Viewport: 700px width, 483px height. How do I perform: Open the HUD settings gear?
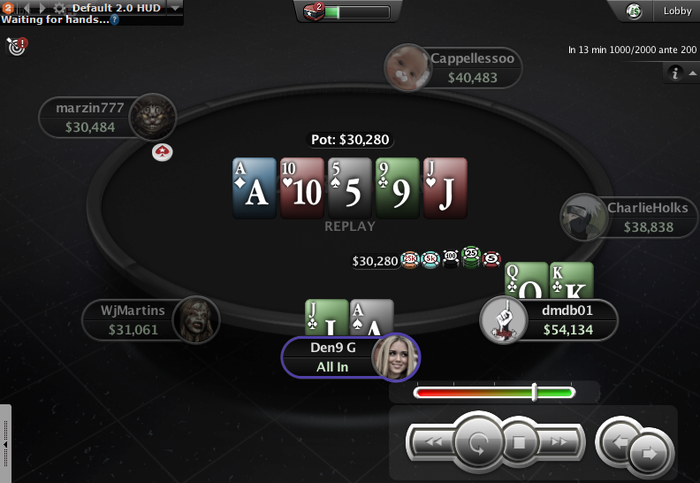[x=59, y=8]
